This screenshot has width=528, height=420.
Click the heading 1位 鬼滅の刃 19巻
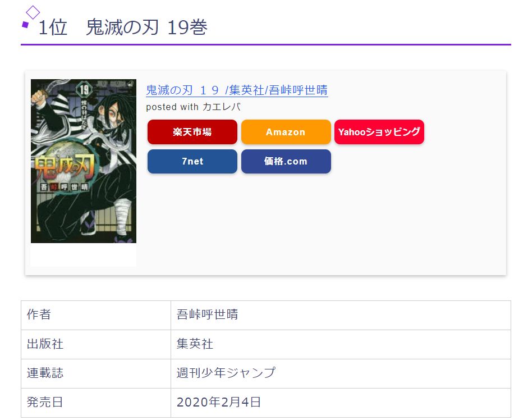123,28
